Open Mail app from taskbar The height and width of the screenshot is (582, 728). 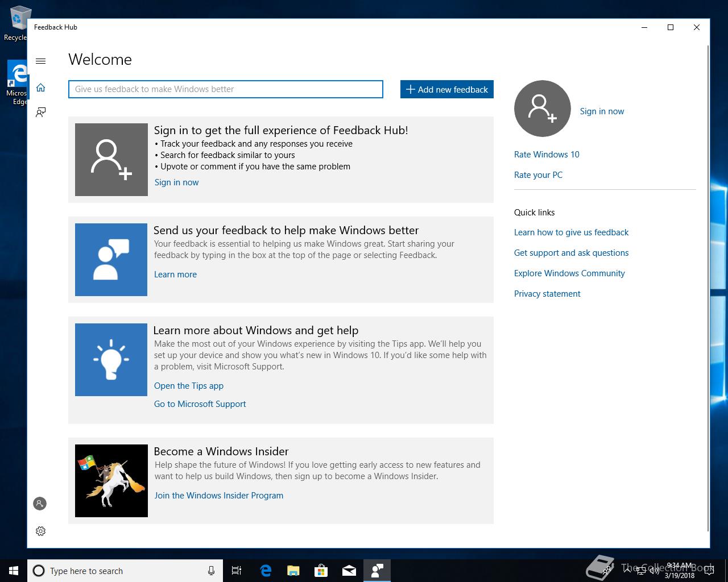point(349,571)
